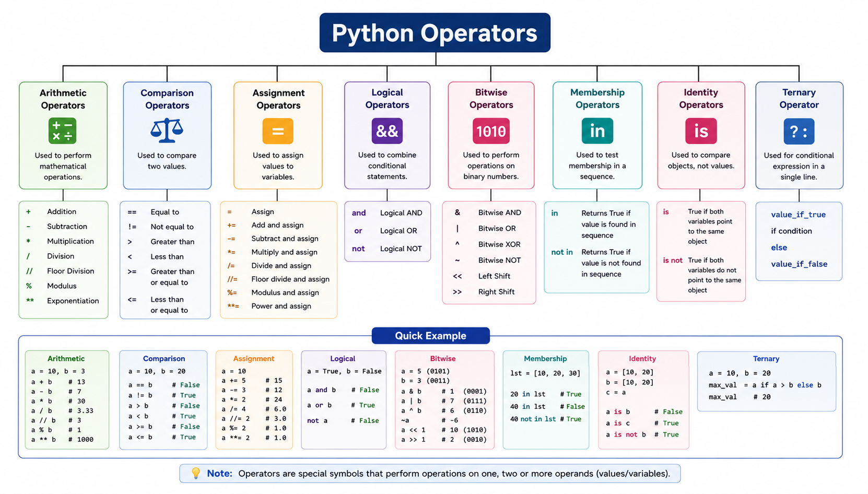Click the 'Not equal to' row
Screen dimensions: 868x494
coord(161,227)
